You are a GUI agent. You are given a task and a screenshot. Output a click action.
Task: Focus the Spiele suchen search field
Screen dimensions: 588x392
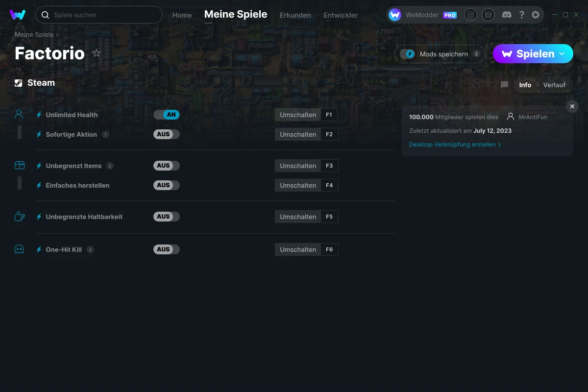coord(99,15)
